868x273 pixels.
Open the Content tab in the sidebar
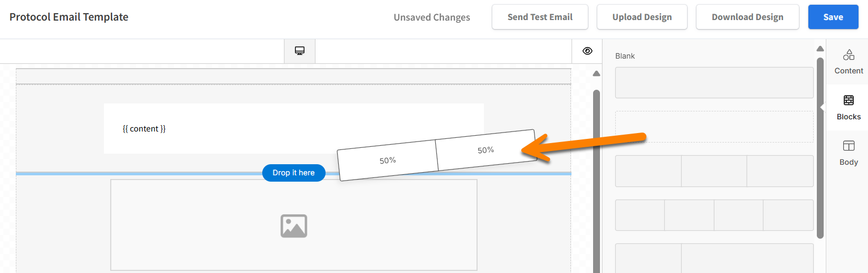coord(848,62)
